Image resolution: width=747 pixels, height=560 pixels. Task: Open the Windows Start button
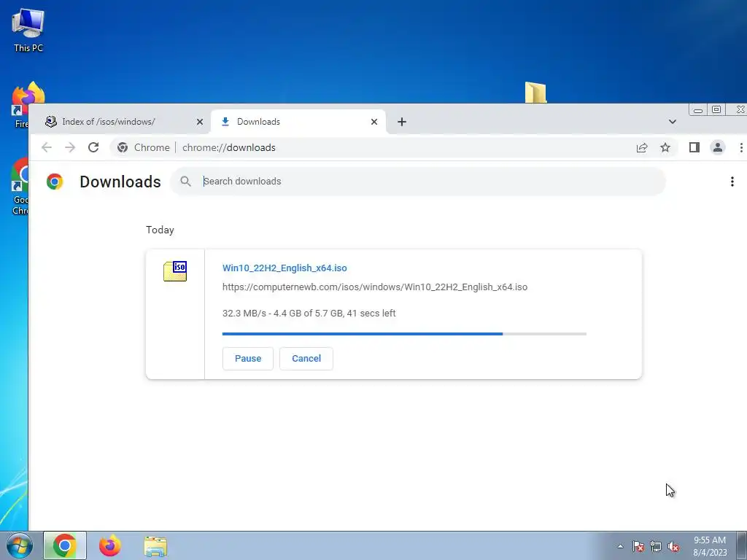(20, 545)
